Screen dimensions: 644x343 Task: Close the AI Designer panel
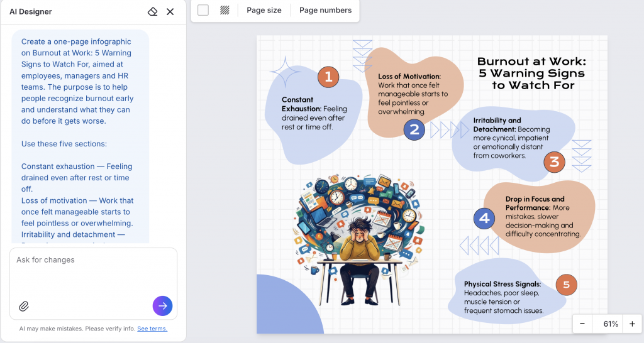click(x=170, y=11)
